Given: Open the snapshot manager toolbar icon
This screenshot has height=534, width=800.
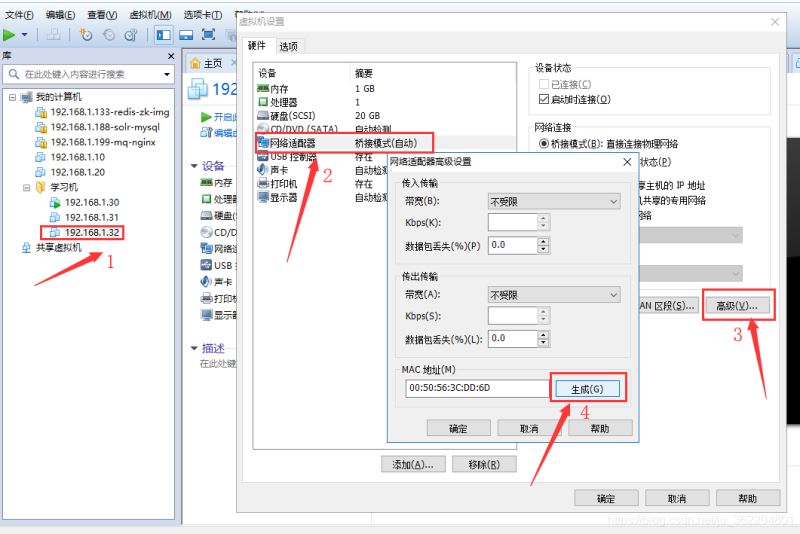Looking at the screenshot, I should pyautogui.click(x=130, y=35).
